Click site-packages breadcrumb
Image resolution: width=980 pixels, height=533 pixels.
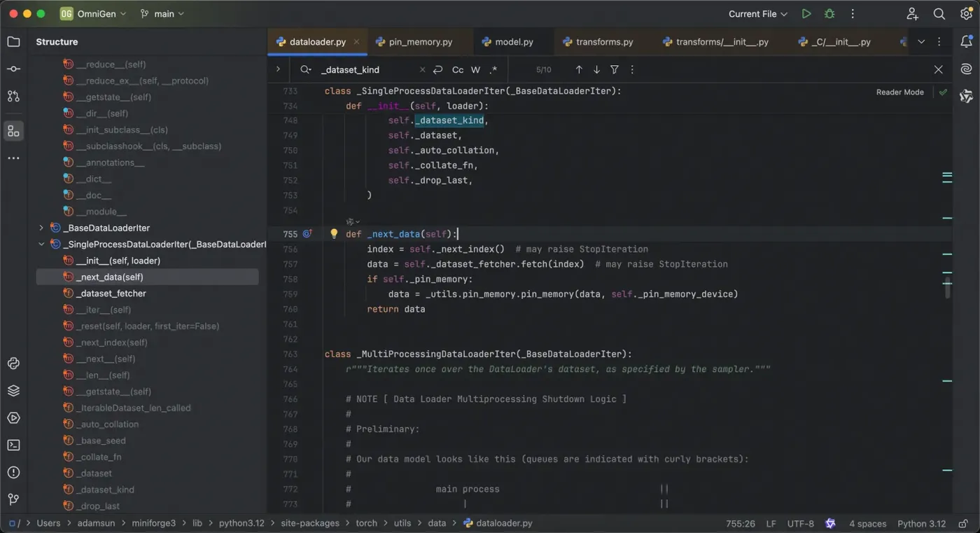click(x=310, y=523)
